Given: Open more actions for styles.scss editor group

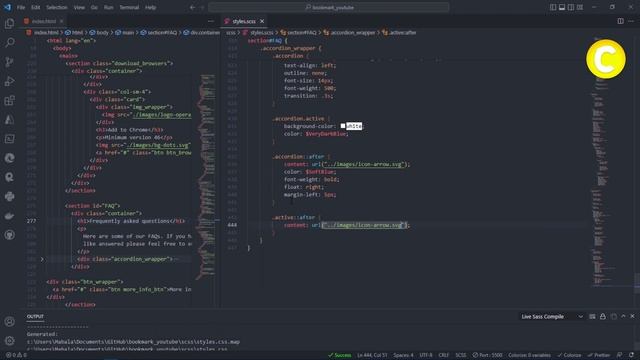Looking at the screenshot, I should click(x=631, y=21).
